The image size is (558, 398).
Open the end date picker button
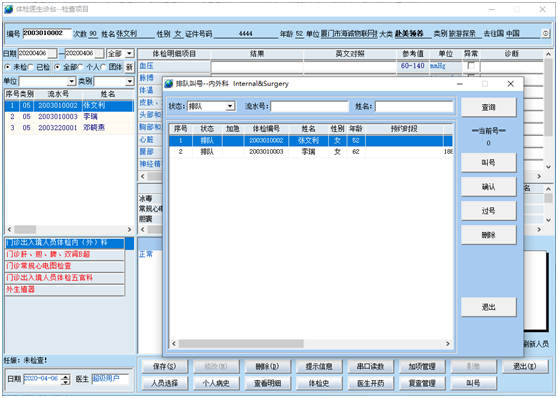tap(100, 53)
